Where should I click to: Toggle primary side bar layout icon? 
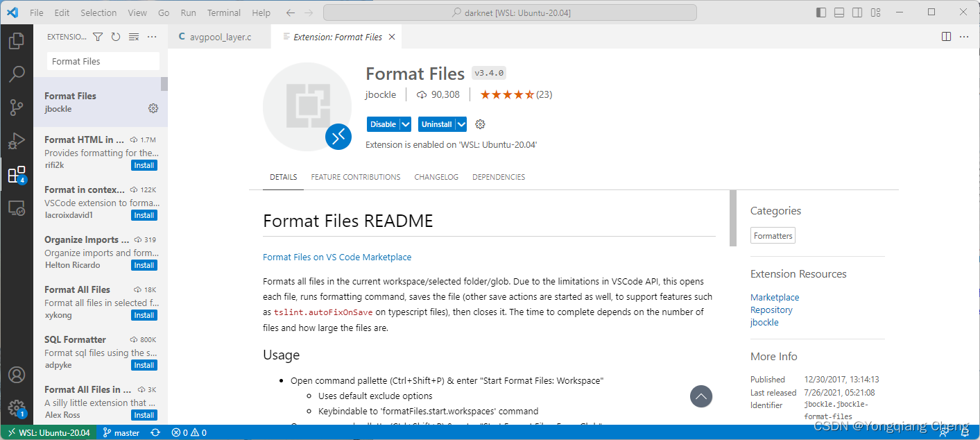(x=821, y=12)
